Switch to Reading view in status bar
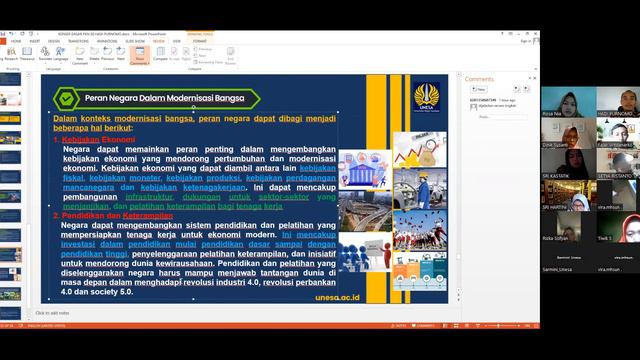 click(467, 326)
